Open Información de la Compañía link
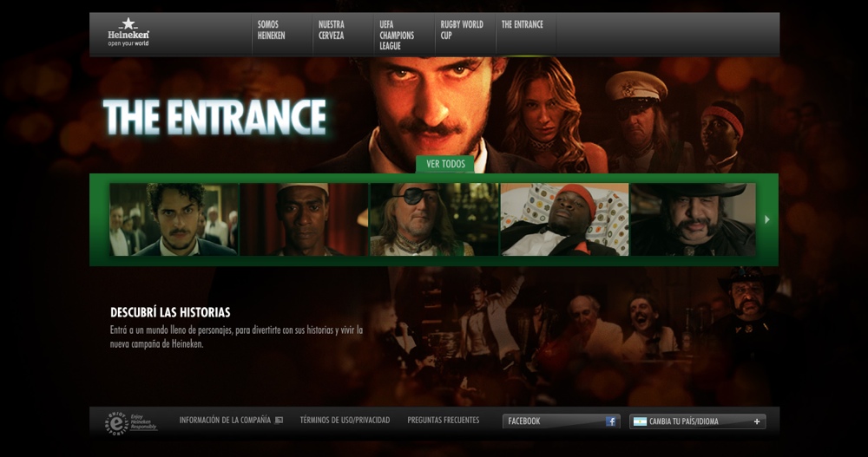The height and width of the screenshot is (457, 868). 225,421
